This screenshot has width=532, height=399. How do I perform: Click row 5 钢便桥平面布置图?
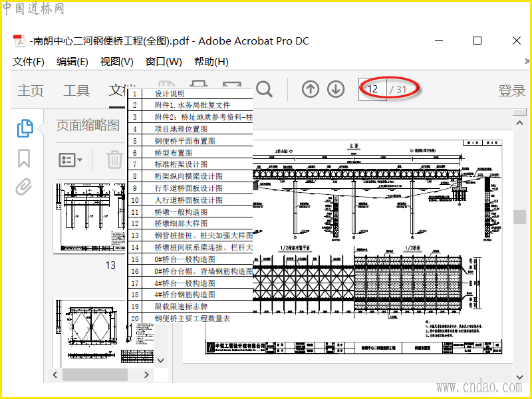(190, 141)
